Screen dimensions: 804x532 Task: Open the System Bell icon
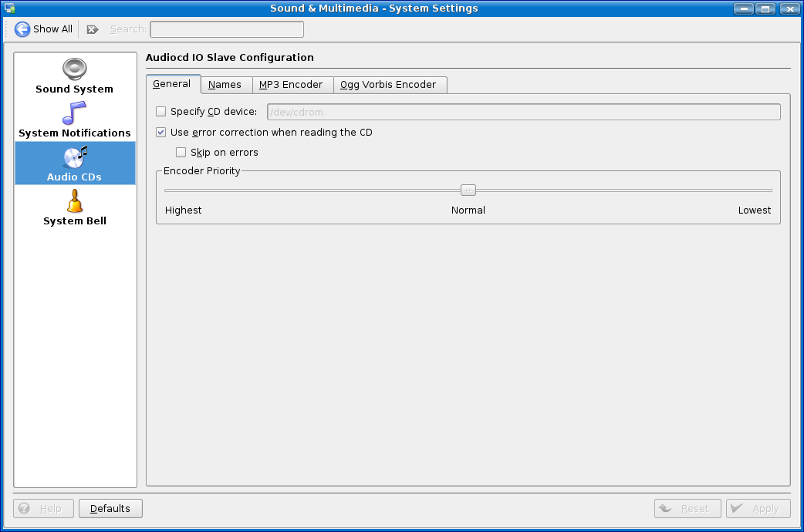75,201
